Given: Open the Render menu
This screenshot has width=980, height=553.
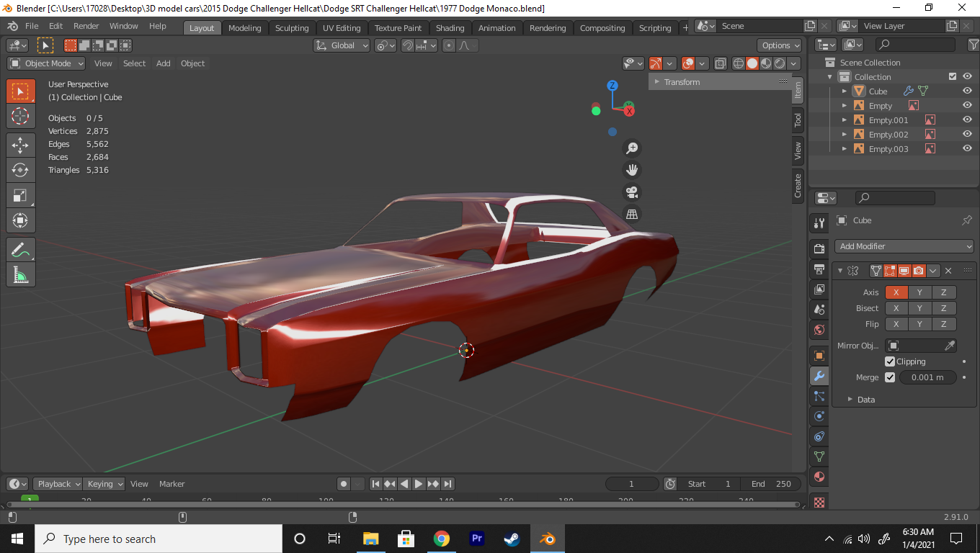Looking at the screenshot, I should click(86, 26).
